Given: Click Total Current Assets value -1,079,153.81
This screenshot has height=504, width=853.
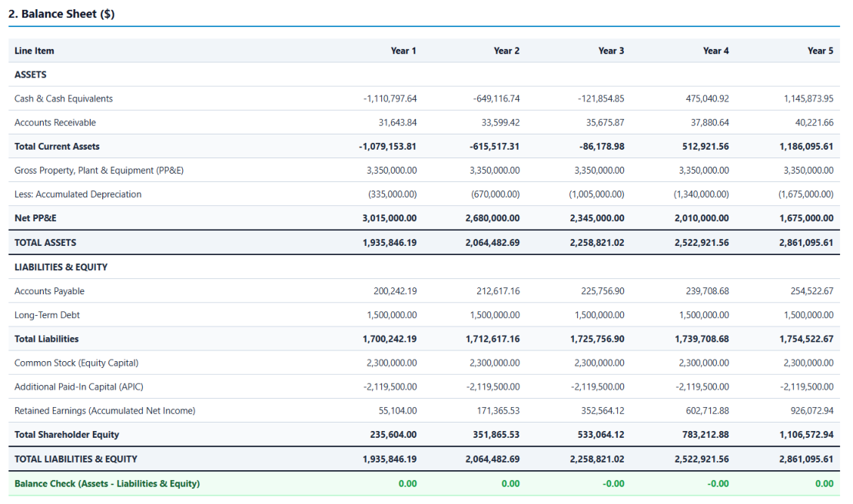Looking at the screenshot, I should pyautogui.click(x=388, y=146).
